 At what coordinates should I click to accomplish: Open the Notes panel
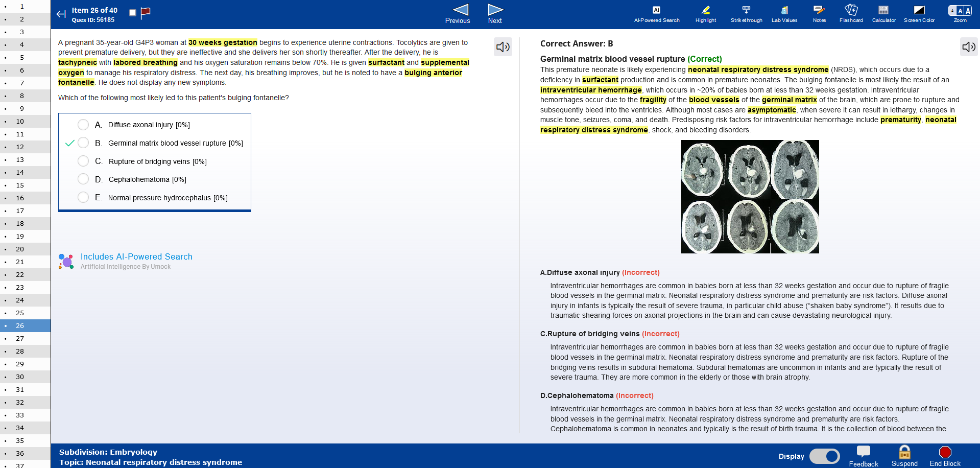click(819, 14)
